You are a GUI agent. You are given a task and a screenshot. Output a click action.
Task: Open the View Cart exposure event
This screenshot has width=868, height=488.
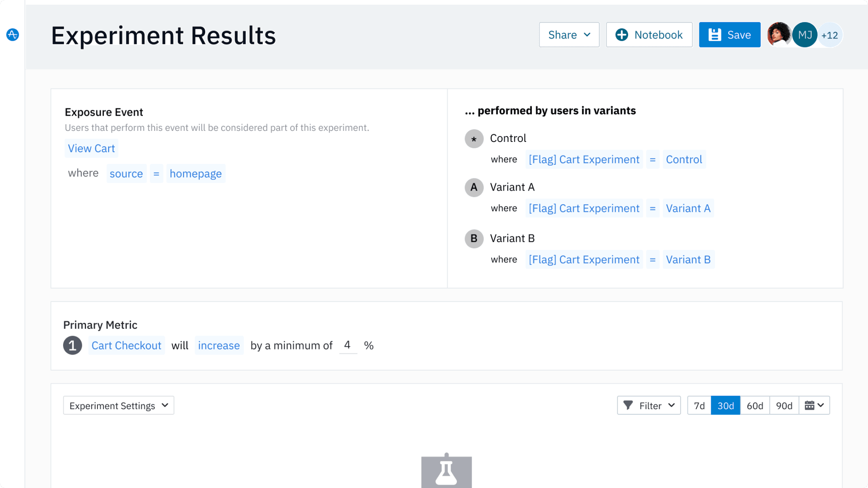tap(91, 148)
